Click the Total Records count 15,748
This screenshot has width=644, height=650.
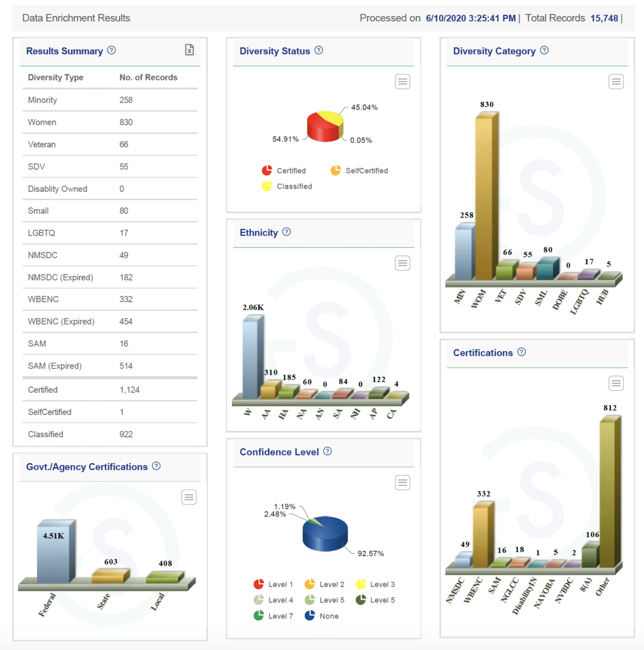point(604,18)
